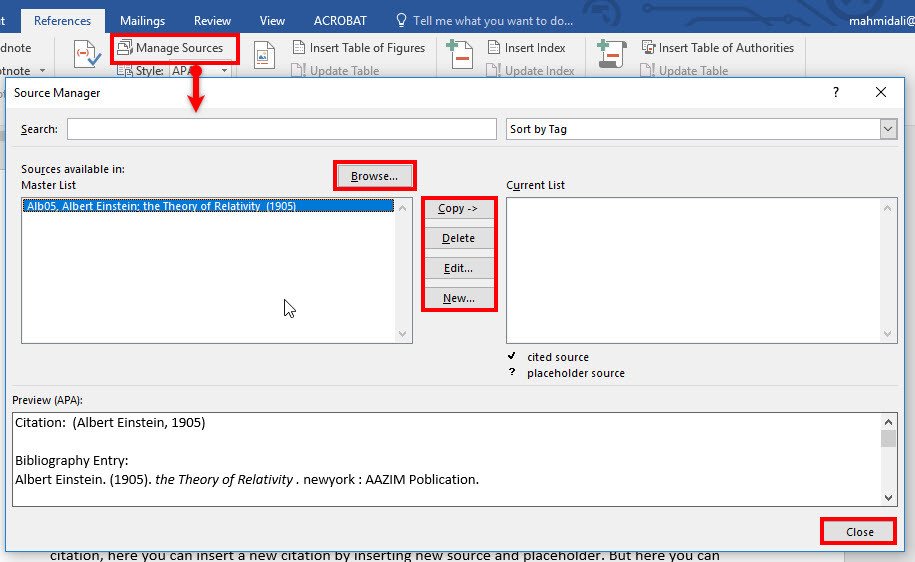Switch to the Mailings tab

click(142, 21)
